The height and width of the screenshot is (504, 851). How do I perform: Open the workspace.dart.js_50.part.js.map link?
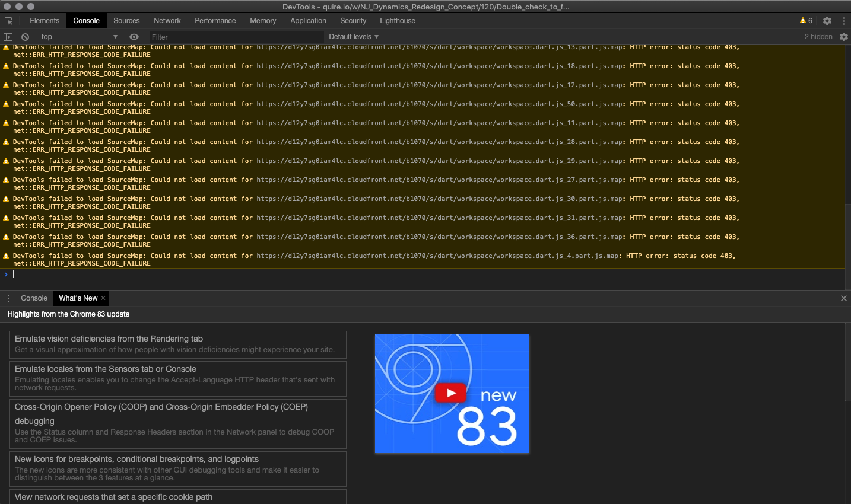[x=439, y=104]
